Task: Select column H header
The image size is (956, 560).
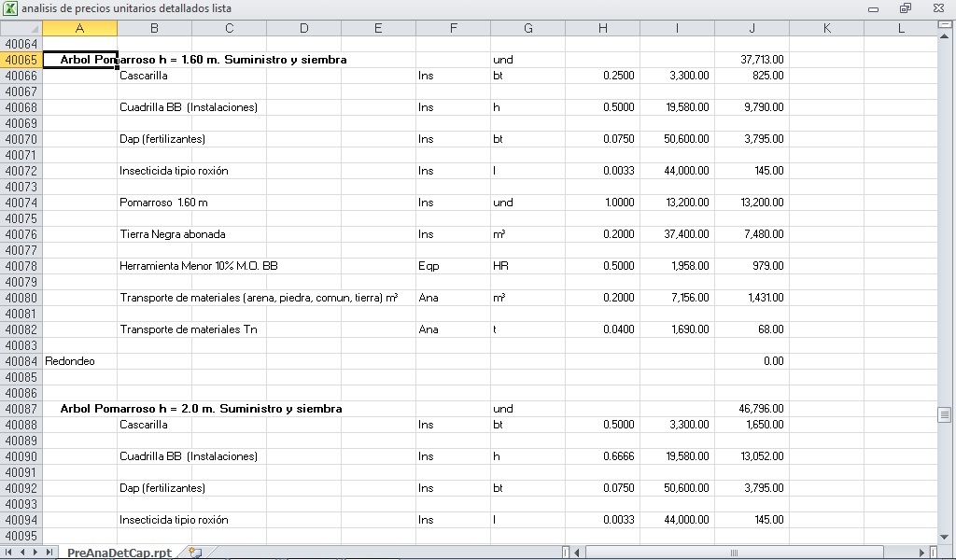Action: (x=602, y=28)
